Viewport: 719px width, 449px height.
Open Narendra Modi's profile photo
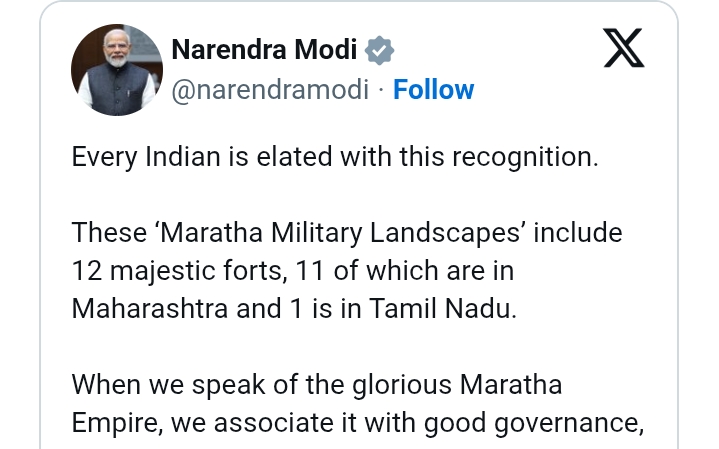tap(117, 69)
